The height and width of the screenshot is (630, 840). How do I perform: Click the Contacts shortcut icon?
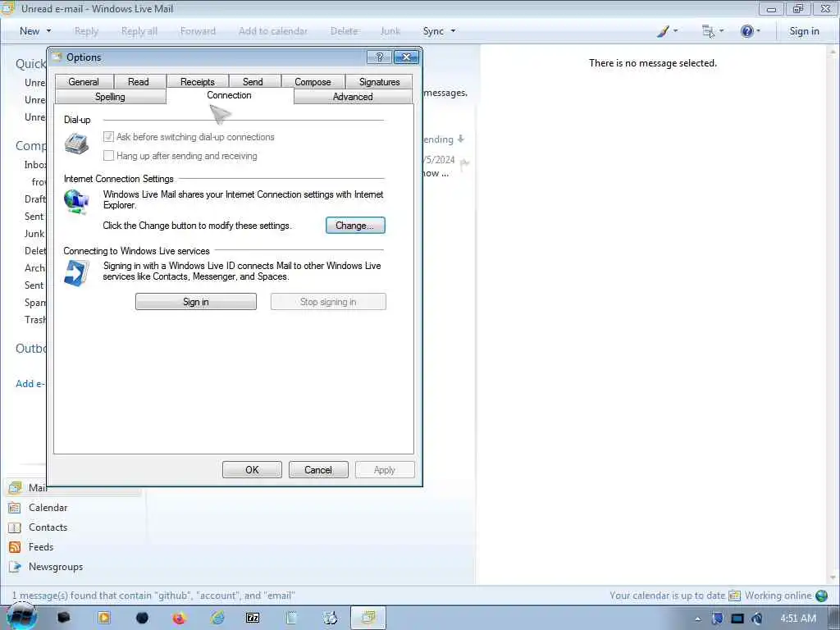coord(15,527)
